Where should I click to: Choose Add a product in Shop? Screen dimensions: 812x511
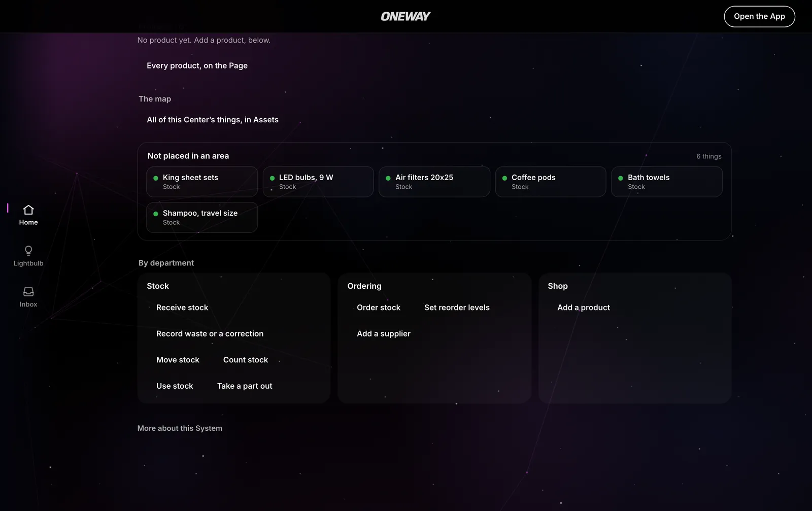(584, 308)
